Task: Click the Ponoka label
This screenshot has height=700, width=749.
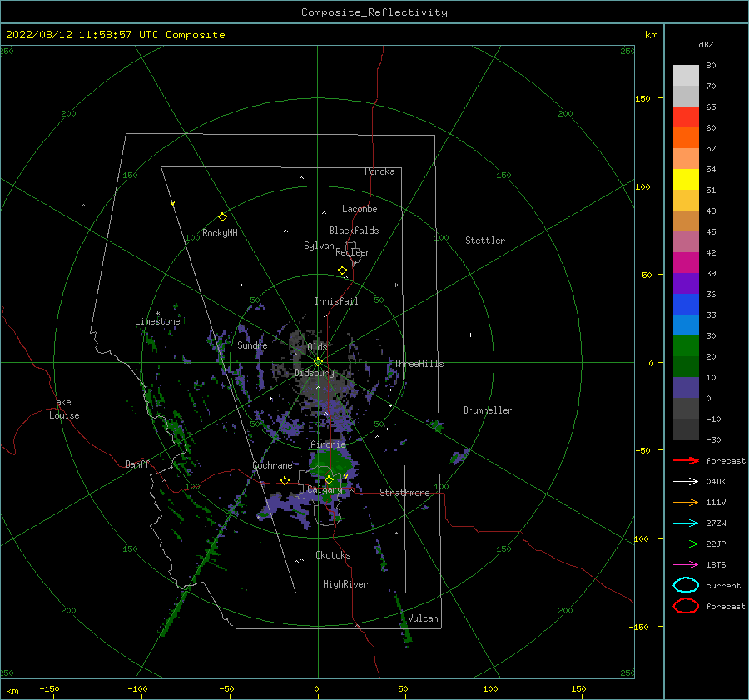Action: click(x=379, y=171)
